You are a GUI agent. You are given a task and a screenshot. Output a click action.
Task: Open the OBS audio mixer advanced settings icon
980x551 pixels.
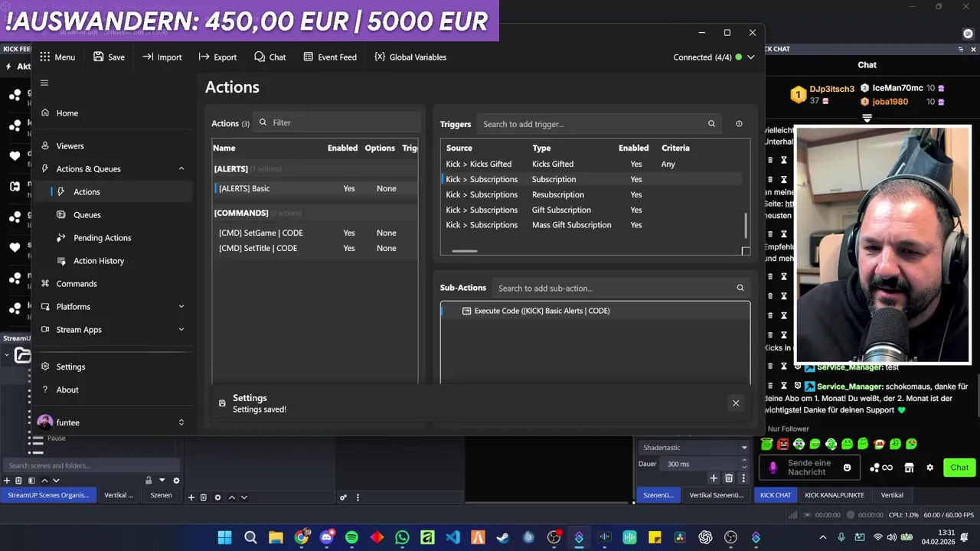(344, 497)
